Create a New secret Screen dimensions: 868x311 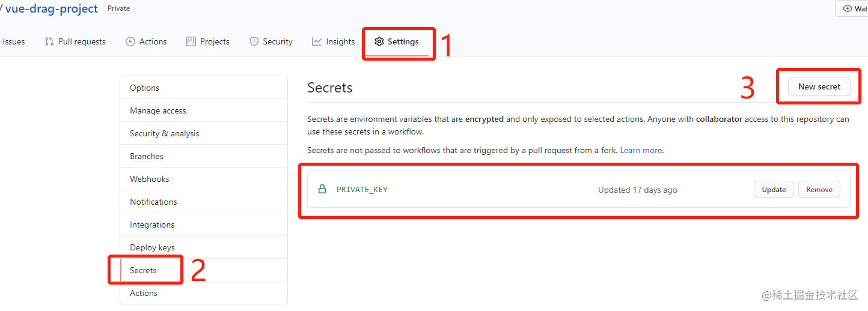click(x=819, y=86)
